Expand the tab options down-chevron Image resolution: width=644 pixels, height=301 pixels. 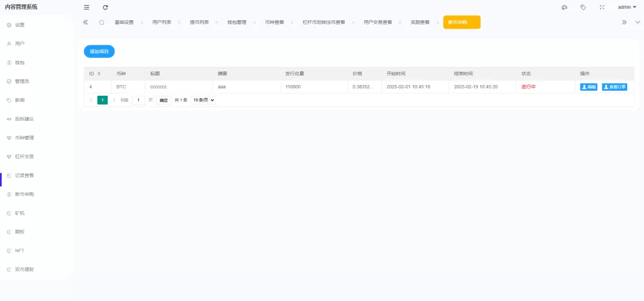coord(638,22)
